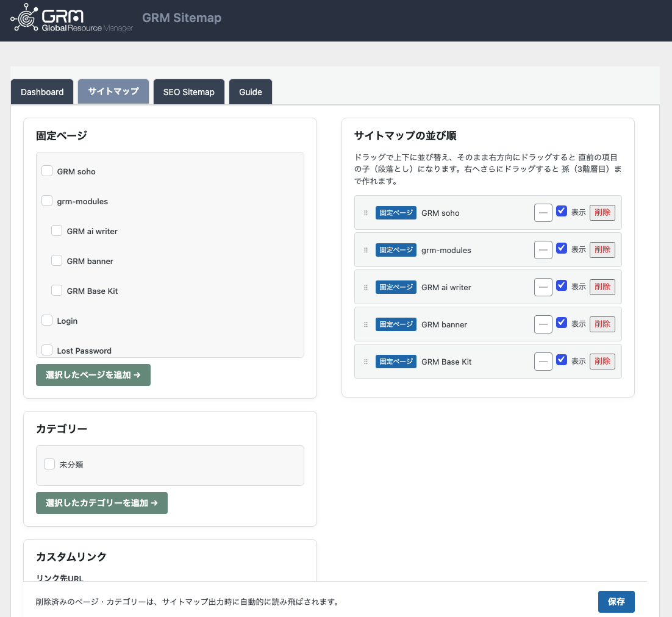The image size is (672, 617).
Task: Click the GRM banner label in sitemap order
Action: [x=444, y=325]
